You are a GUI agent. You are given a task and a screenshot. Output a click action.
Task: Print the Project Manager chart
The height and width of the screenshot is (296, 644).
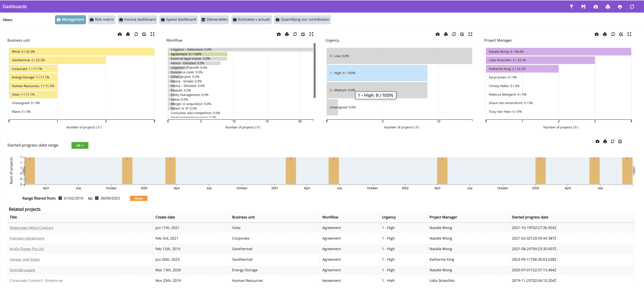coord(605,34)
